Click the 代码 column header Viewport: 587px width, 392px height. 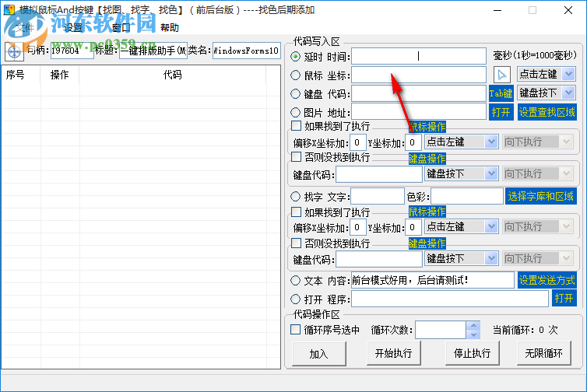coord(172,75)
